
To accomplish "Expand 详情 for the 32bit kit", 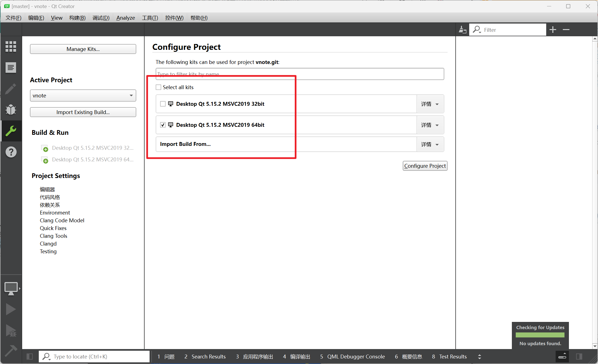I will (430, 104).
